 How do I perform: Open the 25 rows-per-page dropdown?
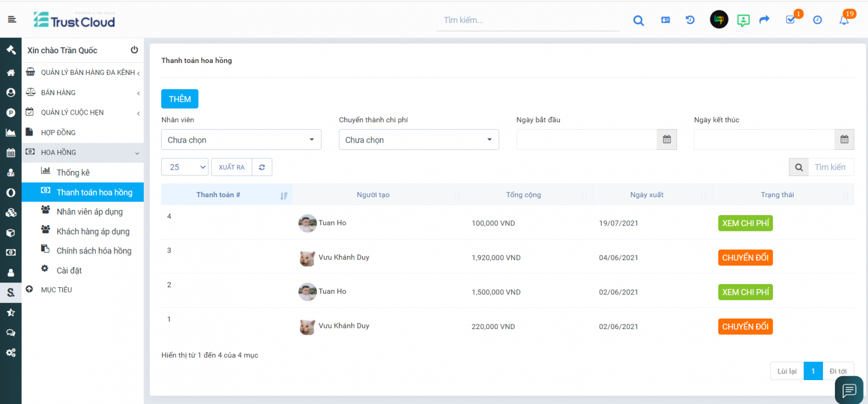tap(184, 167)
